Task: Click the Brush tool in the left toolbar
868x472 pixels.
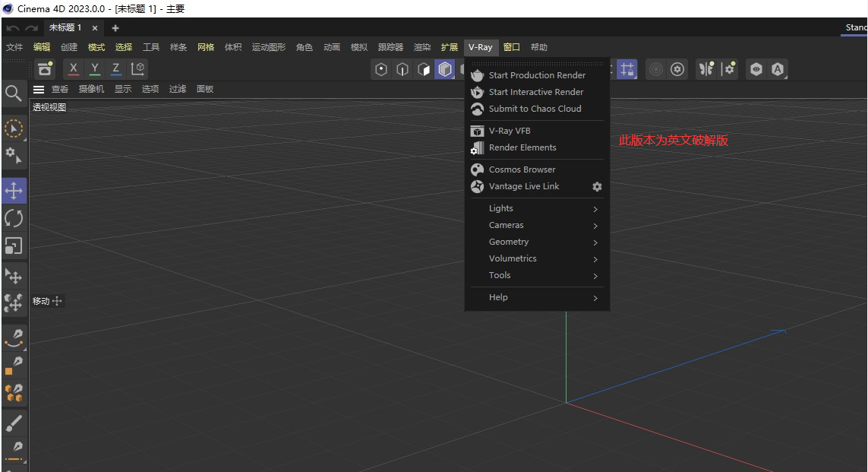Action: click(14, 423)
